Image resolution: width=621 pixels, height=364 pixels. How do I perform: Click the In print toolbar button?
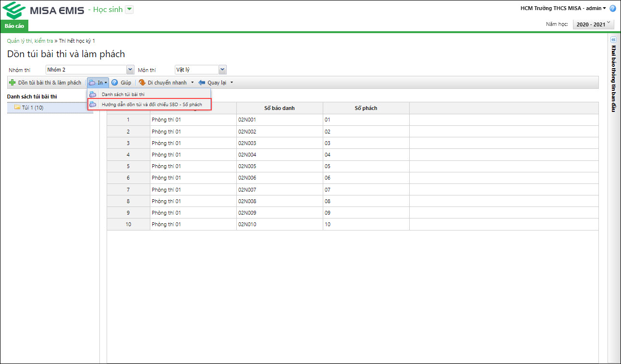[x=98, y=83]
